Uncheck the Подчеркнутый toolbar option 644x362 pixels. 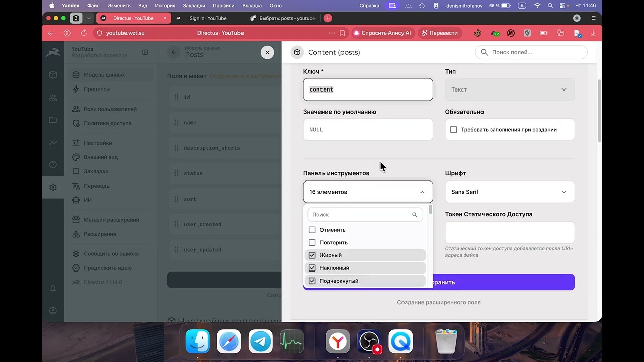point(312,281)
